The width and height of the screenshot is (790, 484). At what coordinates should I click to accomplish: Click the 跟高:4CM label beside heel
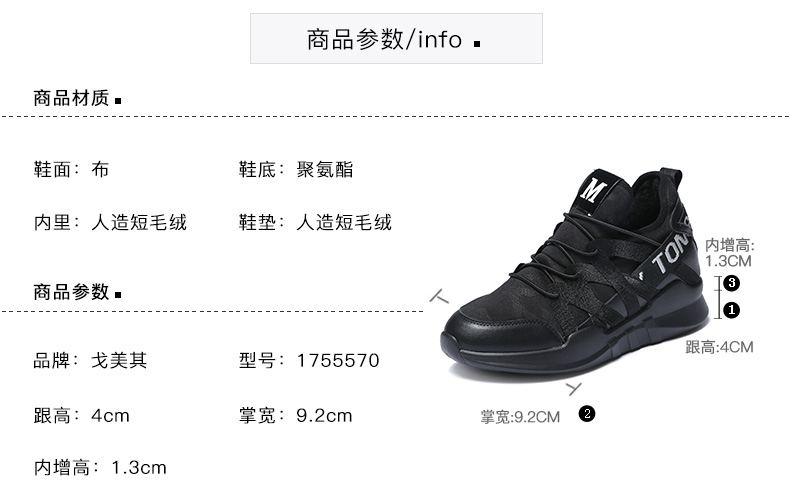(x=719, y=347)
